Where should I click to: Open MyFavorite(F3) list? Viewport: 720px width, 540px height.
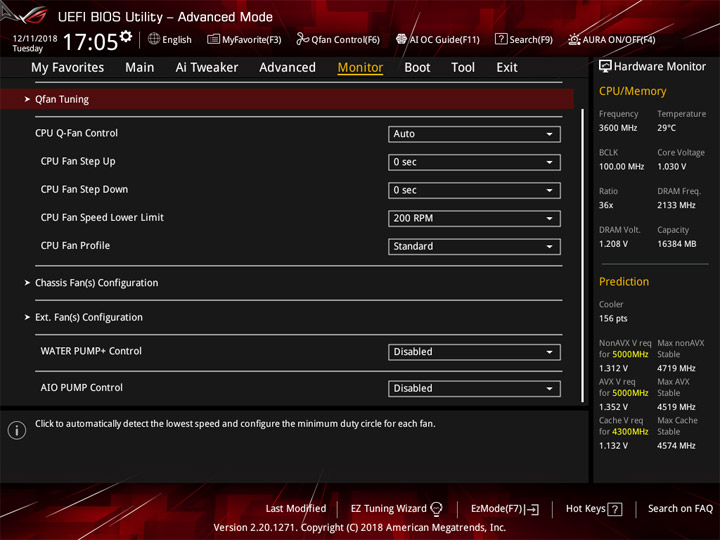(x=244, y=39)
